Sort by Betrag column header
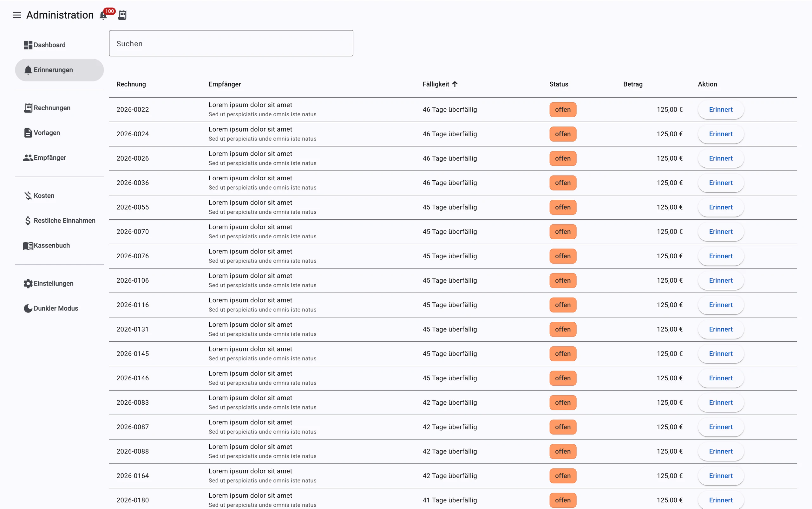The height and width of the screenshot is (509, 812). [633, 84]
